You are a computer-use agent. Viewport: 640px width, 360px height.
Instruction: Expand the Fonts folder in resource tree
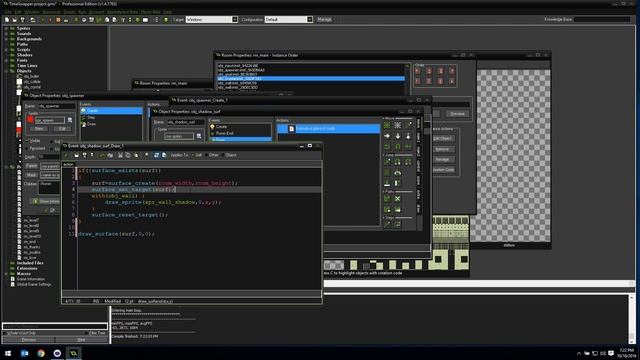coord(6,60)
